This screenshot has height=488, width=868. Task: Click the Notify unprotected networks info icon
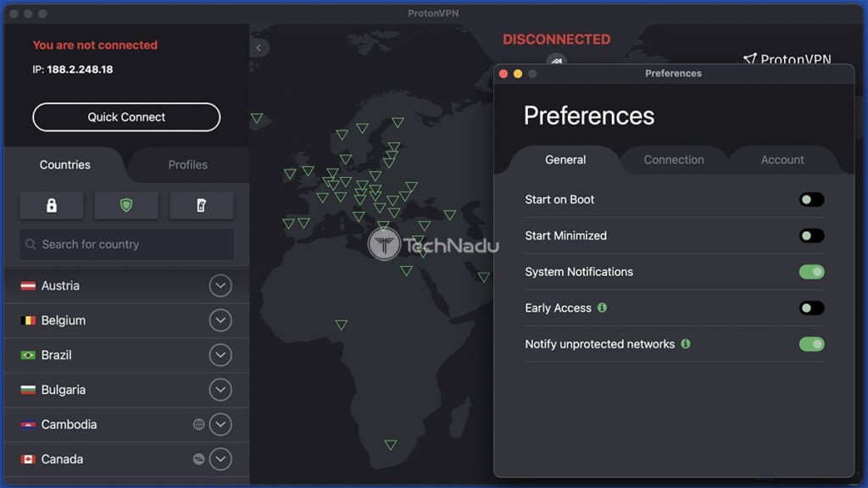685,344
